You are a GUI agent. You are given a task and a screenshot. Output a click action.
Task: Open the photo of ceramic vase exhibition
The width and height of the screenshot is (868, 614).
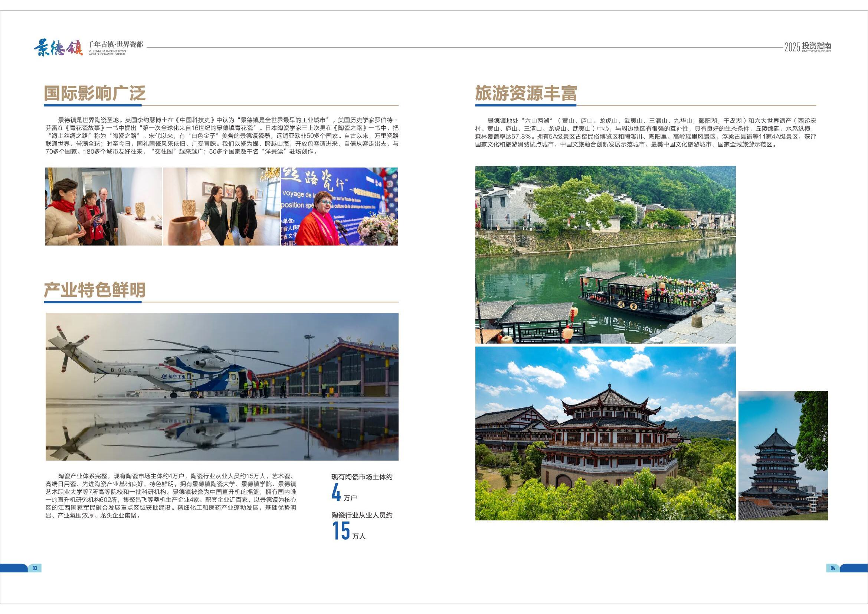pos(221,207)
